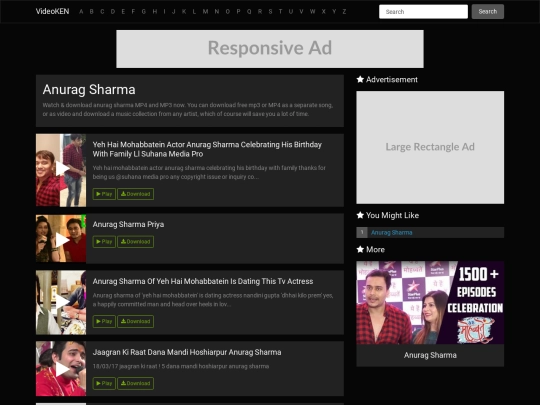Play the Birthday With Family video
The image size is (540, 405).
tap(104, 194)
